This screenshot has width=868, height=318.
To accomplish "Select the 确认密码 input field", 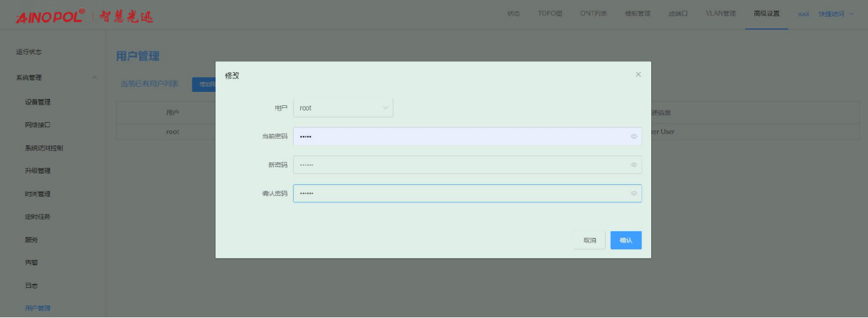I will coord(459,193).
